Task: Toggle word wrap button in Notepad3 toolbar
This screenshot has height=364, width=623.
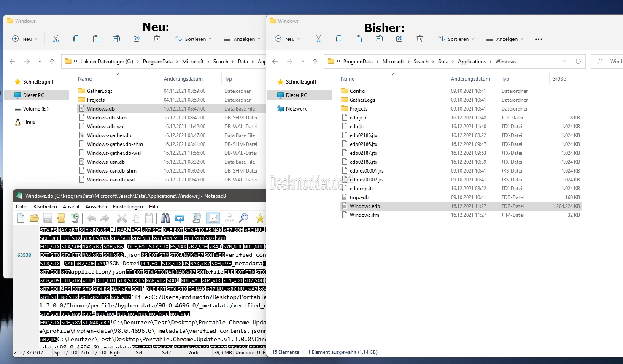Action: pyautogui.click(x=213, y=218)
